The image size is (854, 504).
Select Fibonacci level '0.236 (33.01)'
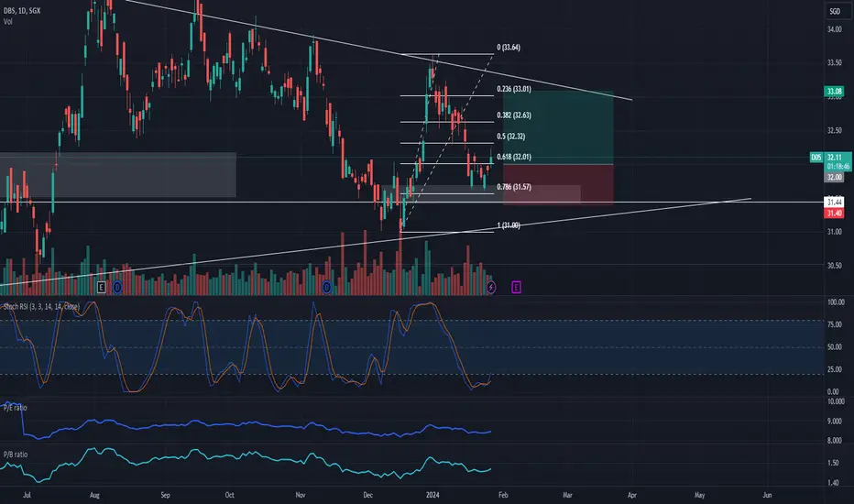click(x=514, y=89)
